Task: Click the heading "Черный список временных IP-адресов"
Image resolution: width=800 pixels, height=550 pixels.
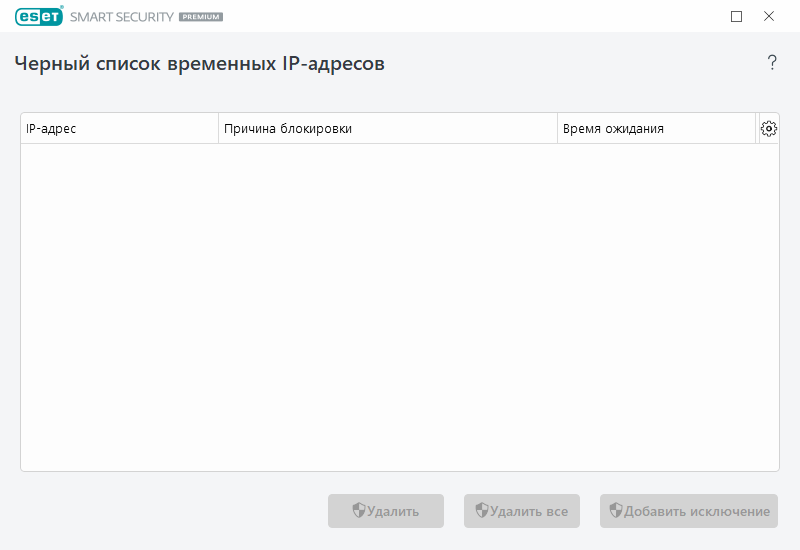Action: [x=199, y=64]
